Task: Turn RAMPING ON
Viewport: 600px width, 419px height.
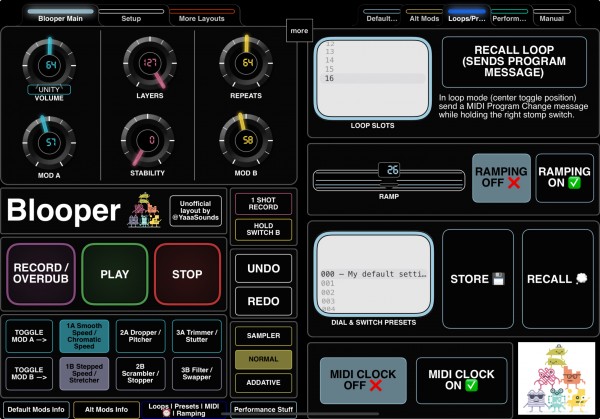Action: pos(564,178)
